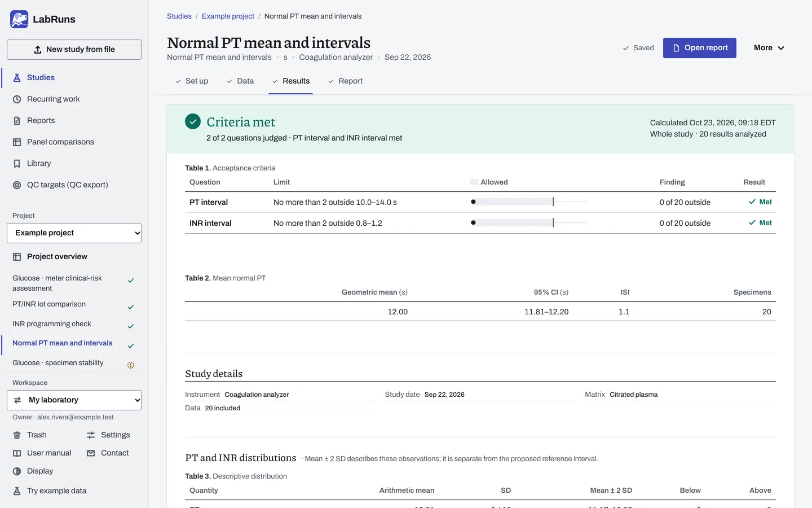Click the Settings sliders icon

pos(91,435)
